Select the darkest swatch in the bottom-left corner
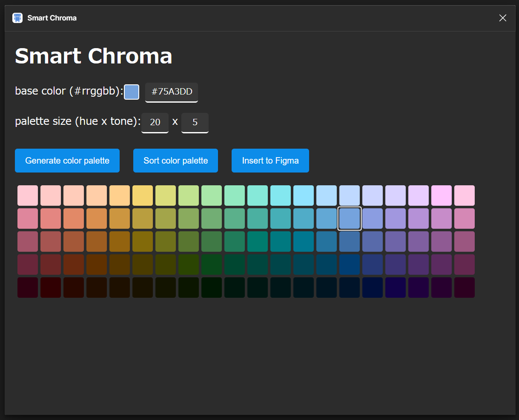Viewport: 519px width, 420px height. tap(28, 288)
